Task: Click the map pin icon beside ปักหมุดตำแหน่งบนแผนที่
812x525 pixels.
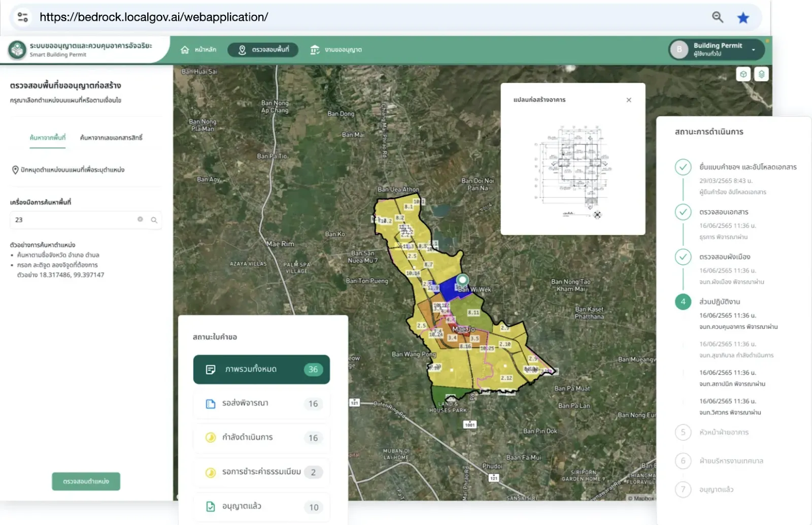Action: (x=15, y=170)
